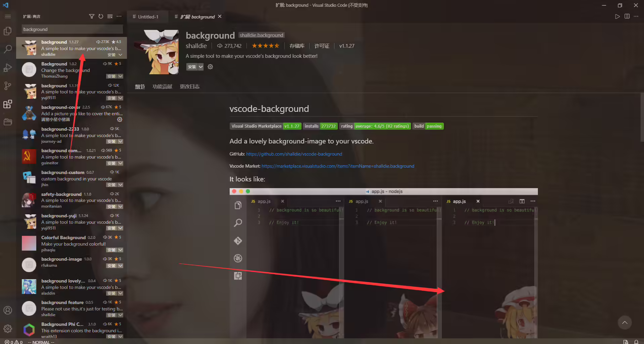Click the feedback icon in status bar
644x344 pixels.
coord(626,342)
